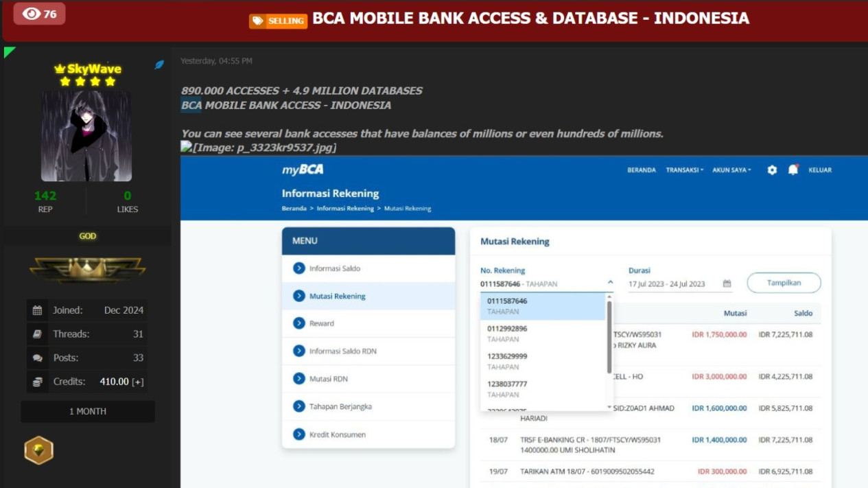Click the blue feather icon beside SkyWave
Image resolution: width=868 pixels, height=488 pixels.
click(x=159, y=65)
